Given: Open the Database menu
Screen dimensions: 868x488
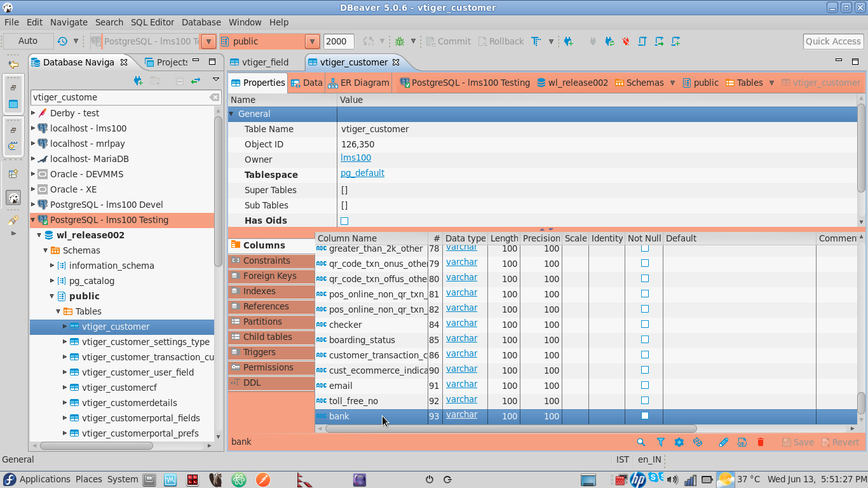Looking at the screenshot, I should (201, 22).
